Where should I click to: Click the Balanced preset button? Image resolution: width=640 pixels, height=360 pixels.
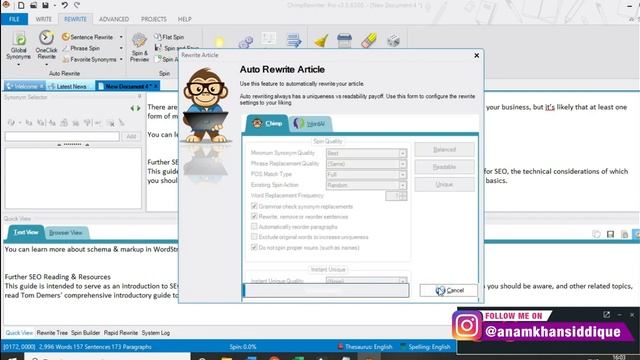tap(444, 149)
